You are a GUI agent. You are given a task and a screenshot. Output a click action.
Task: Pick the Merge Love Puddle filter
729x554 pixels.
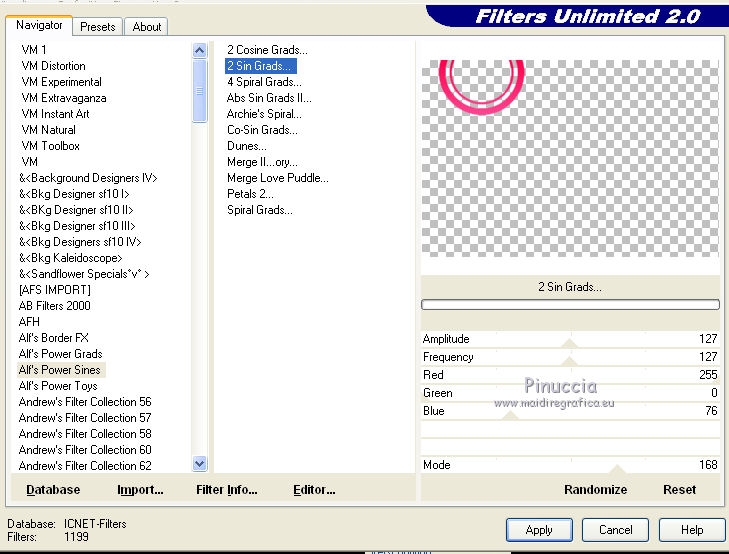tap(278, 178)
